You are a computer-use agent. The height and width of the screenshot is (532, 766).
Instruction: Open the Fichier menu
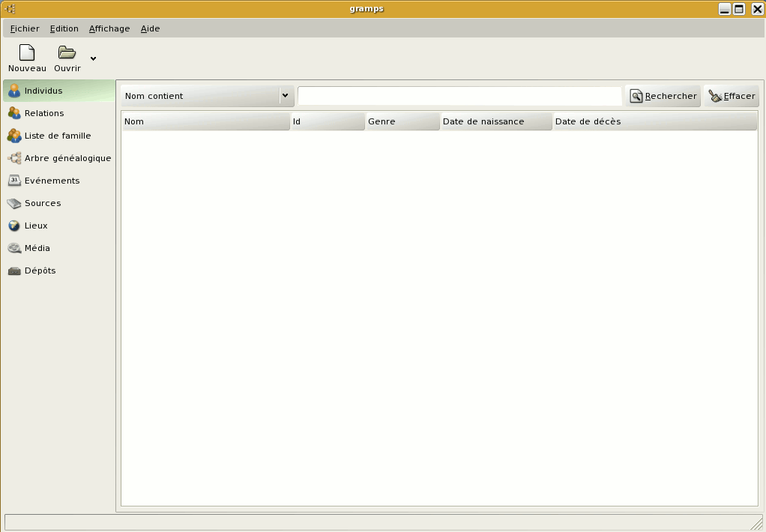tap(25, 28)
